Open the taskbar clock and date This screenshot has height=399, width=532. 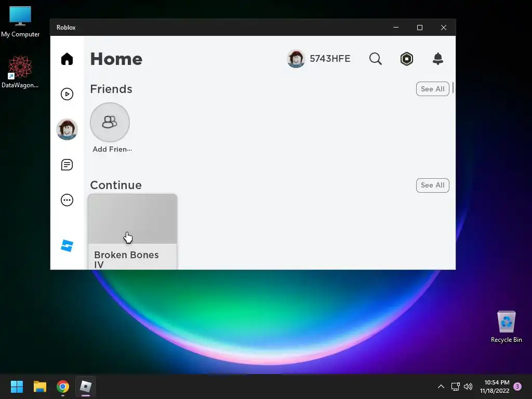click(x=495, y=387)
